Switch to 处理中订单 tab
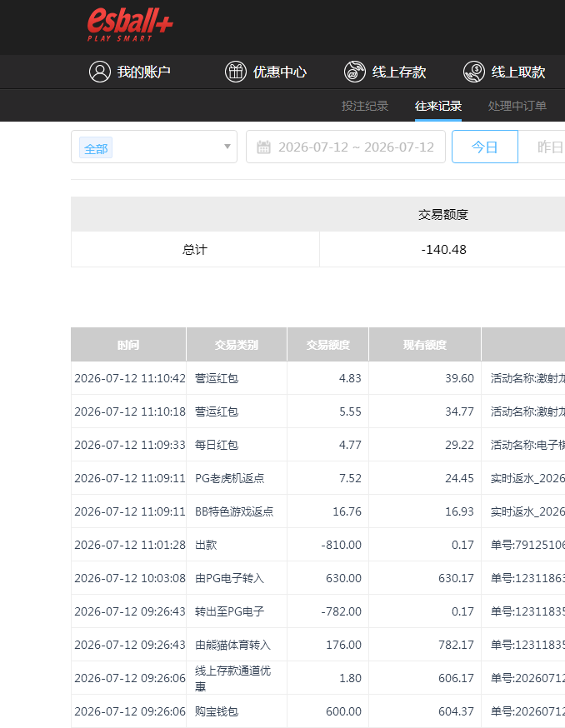565x728 pixels. 517,106
